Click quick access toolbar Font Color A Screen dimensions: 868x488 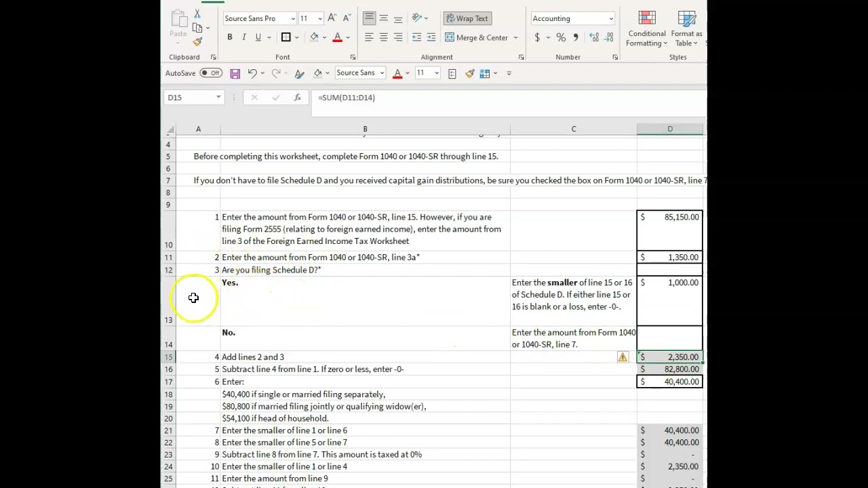tap(397, 73)
